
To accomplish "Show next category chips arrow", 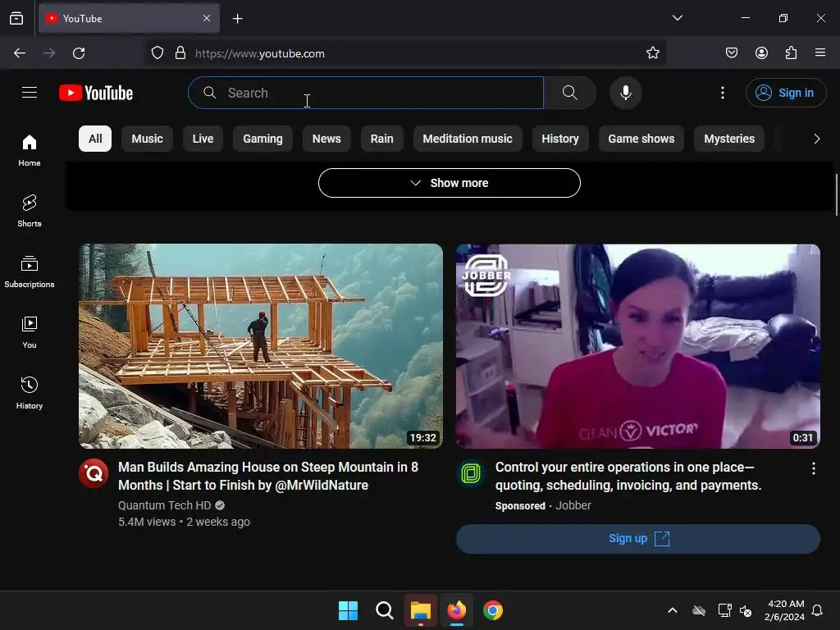I will point(816,139).
